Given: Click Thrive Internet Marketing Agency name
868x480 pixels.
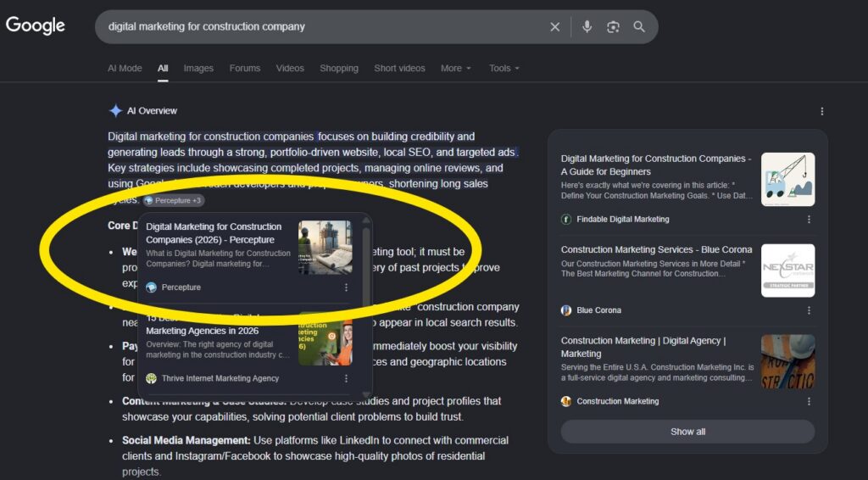Looking at the screenshot, I should [x=220, y=378].
